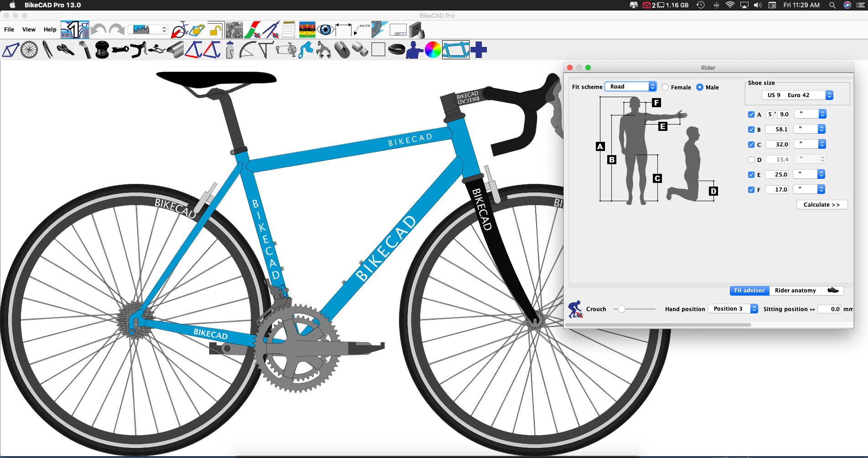
Task: Select the dimension line tool icon
Action: coord(344,30)
